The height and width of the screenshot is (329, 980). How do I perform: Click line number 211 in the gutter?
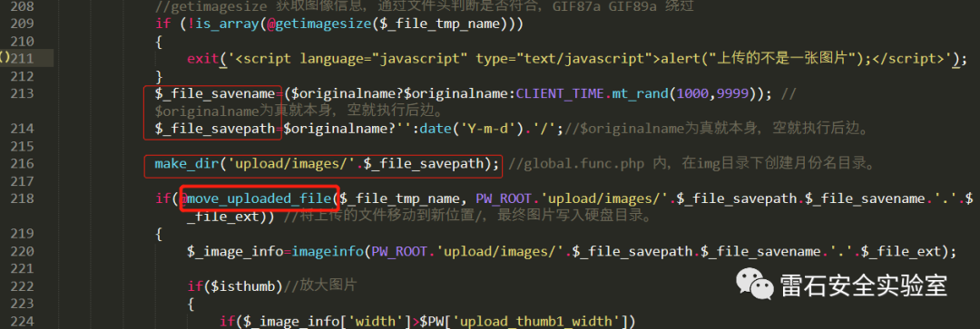[23, 59]
